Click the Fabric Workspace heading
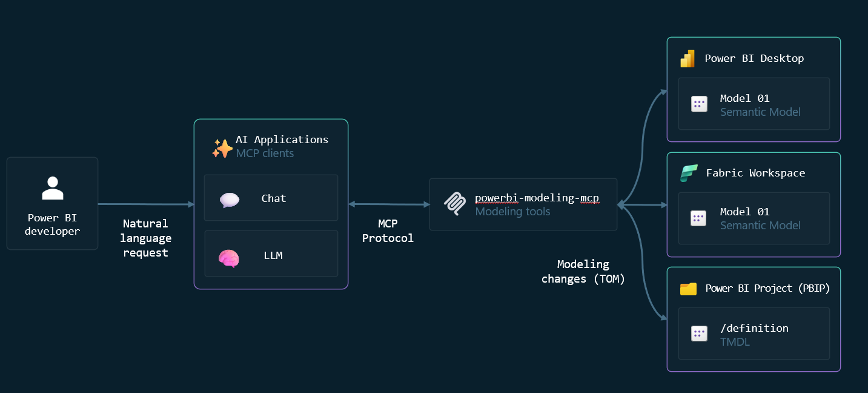The image size is (868, 393). (755, 173)
